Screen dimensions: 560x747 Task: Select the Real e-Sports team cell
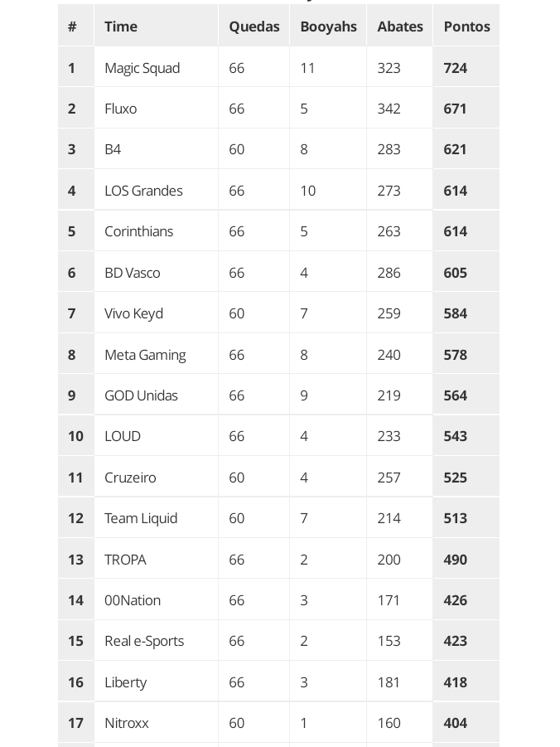point(144,641)
